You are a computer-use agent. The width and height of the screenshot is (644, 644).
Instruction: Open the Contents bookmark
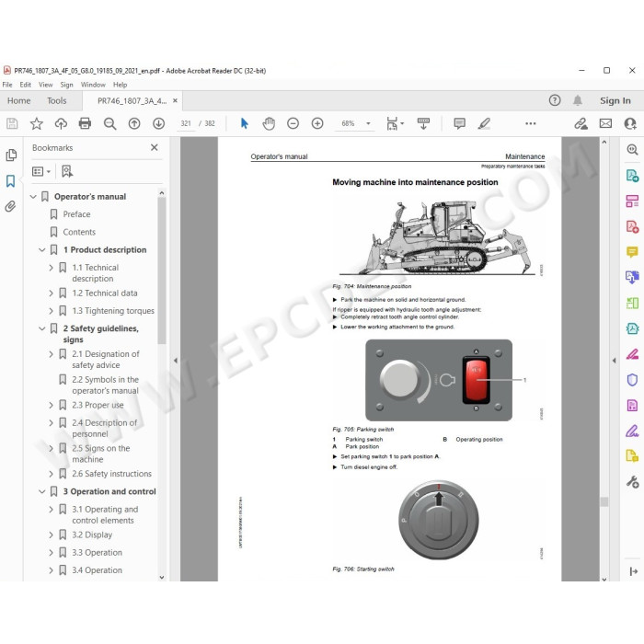(x=79, y=232)
